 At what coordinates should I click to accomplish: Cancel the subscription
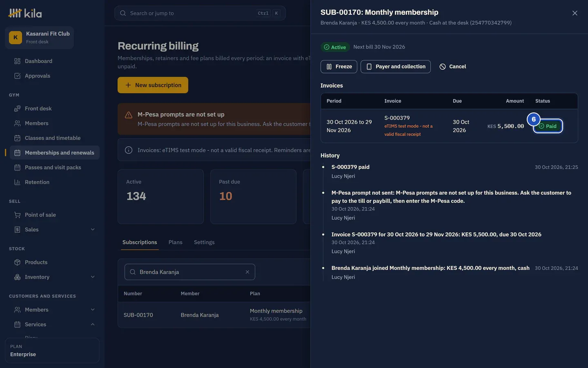coord(452,67)
